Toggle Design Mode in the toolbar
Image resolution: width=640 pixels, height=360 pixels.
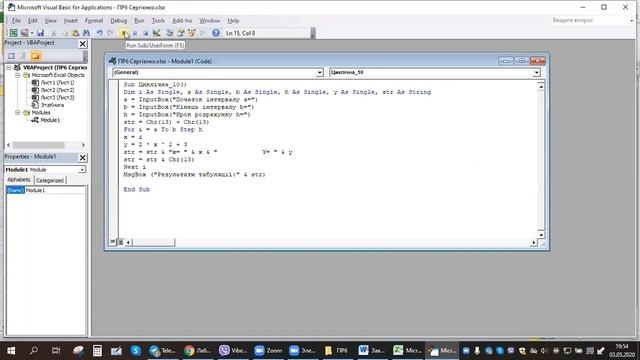[156, 33]
